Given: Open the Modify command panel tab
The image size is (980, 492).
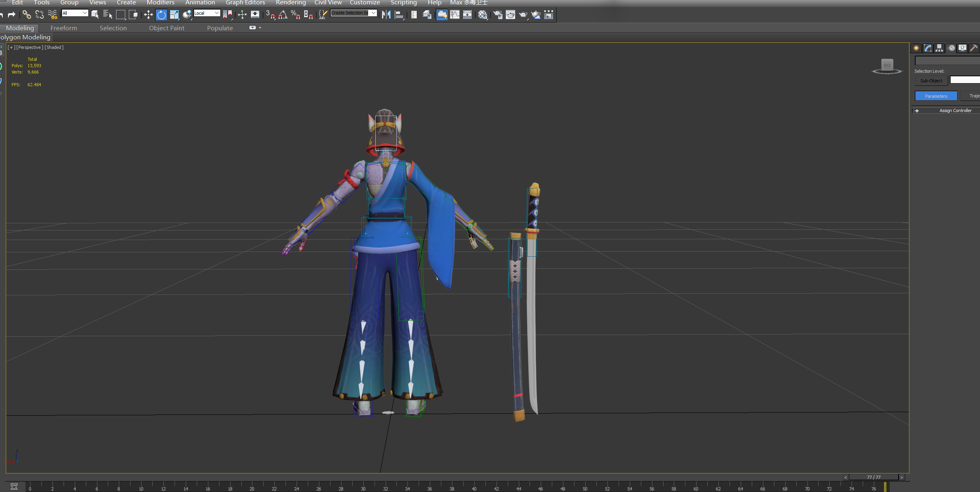Looking at the screenshot, I should click(928, 48).
